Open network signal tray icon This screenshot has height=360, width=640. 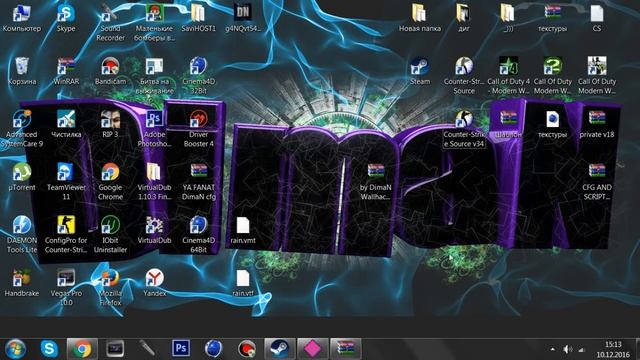pos(581,349)
